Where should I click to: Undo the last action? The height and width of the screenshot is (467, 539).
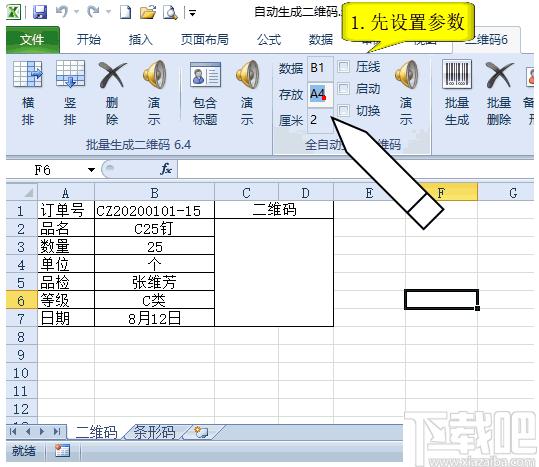(62, 12)
